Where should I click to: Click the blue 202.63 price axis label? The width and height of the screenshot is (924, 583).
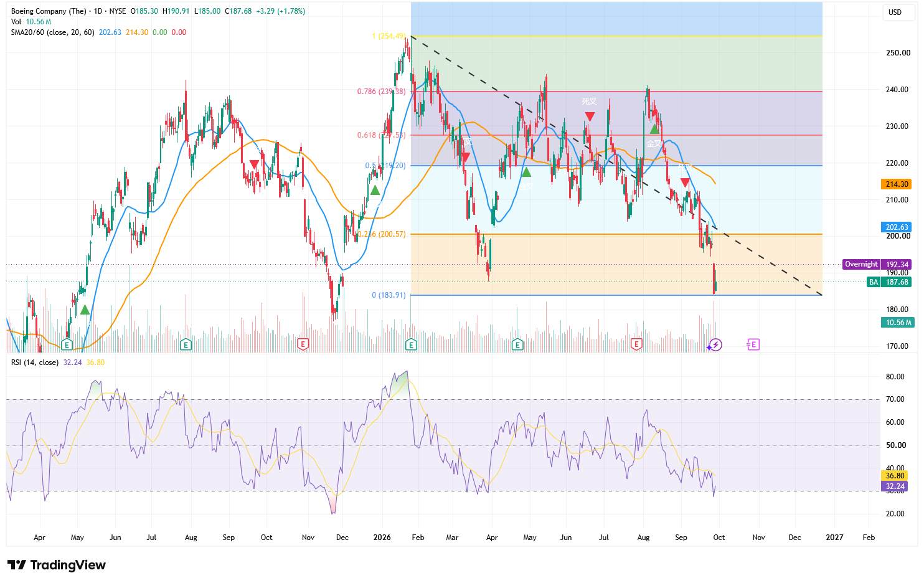point(897,227)
